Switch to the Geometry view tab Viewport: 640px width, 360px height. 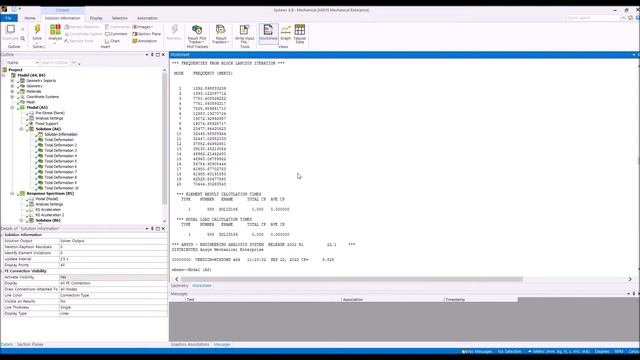tap(180, 286)
